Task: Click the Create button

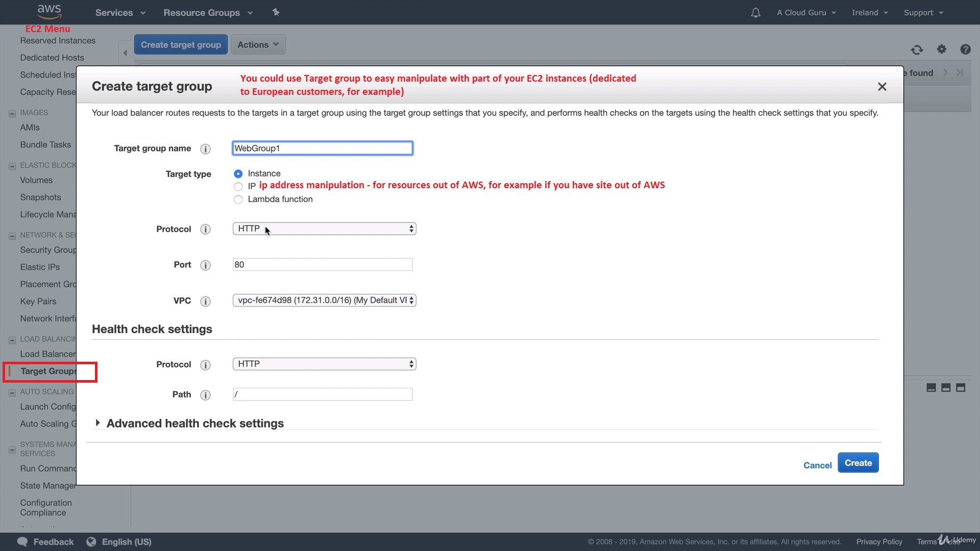Action: (857, 463)
